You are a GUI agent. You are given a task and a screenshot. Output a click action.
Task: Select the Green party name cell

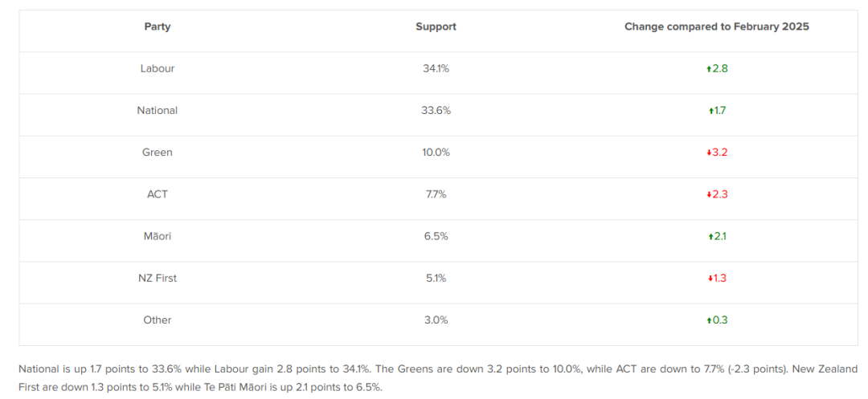[158, 153]
